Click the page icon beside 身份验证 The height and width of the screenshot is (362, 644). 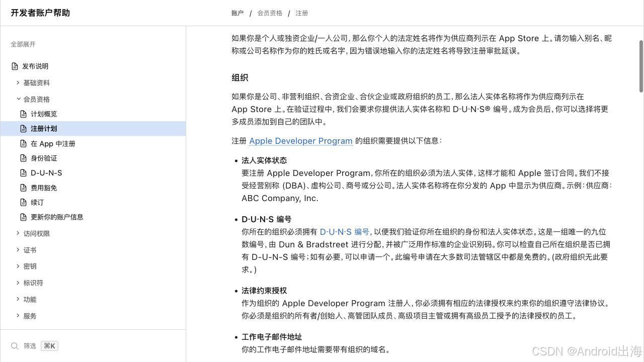23,158
